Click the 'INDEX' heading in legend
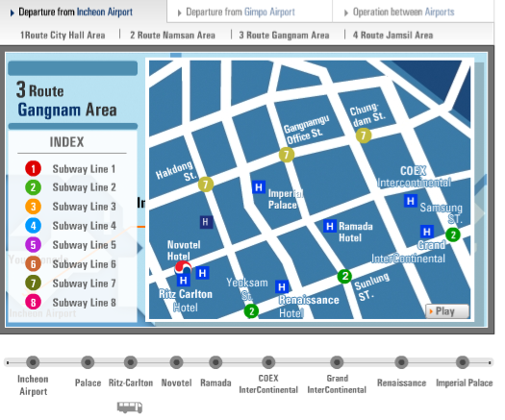Viewport: 505px width, 420px height. 66,142
